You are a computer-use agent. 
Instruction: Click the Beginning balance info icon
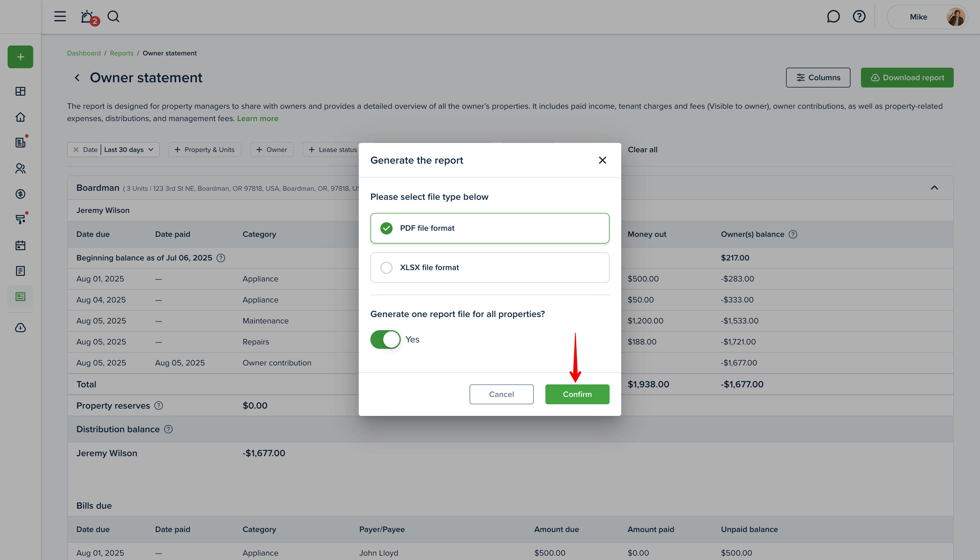pyautogui.click(x=220, y=258)
